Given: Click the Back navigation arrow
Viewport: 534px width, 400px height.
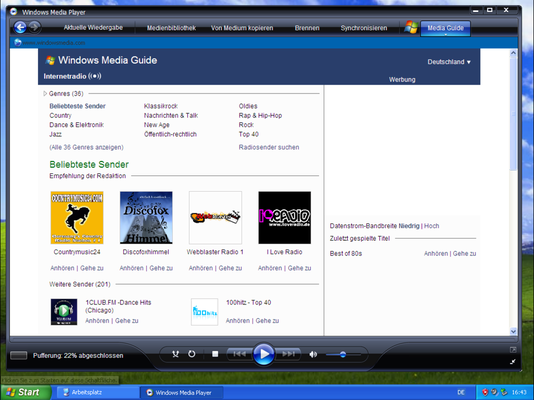Looking at the screenshot, I should 20,27.
